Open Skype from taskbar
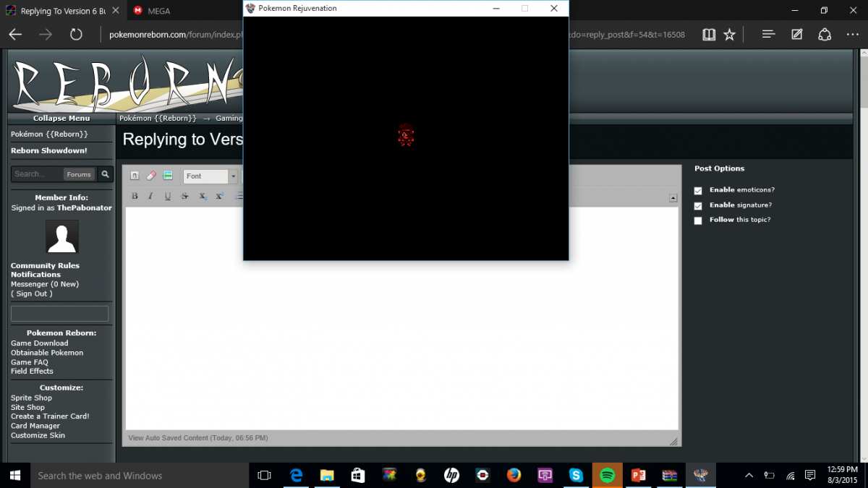This screenshot has width=868, height=488. click(576, 475)
